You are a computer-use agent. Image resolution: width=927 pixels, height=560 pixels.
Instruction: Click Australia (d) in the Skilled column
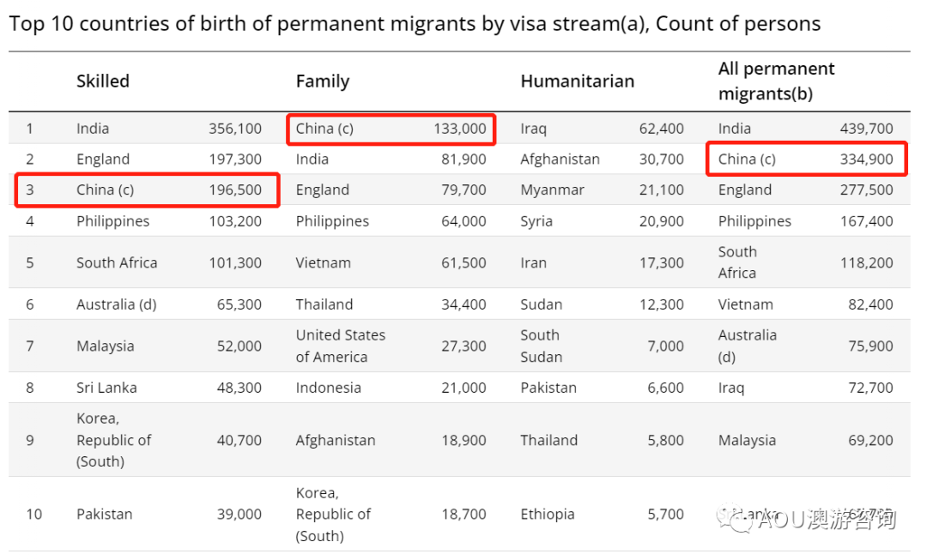118,304
